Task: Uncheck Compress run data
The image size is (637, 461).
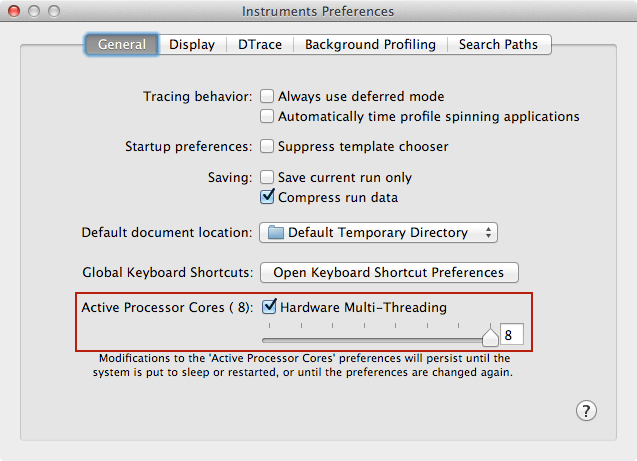Action: click(267, 197)
